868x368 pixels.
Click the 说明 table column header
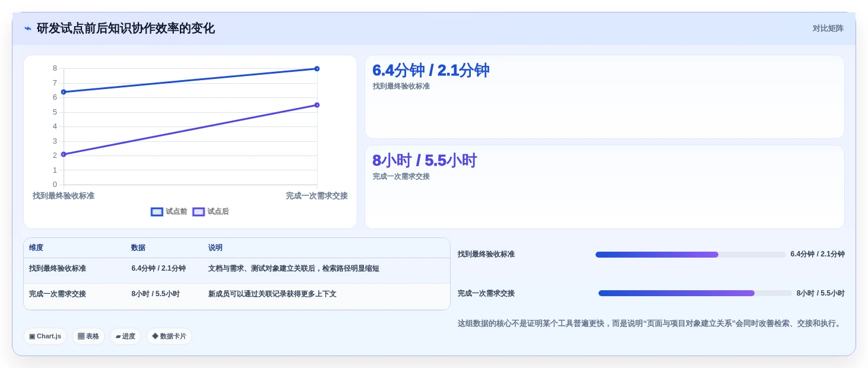click(216, 248)
